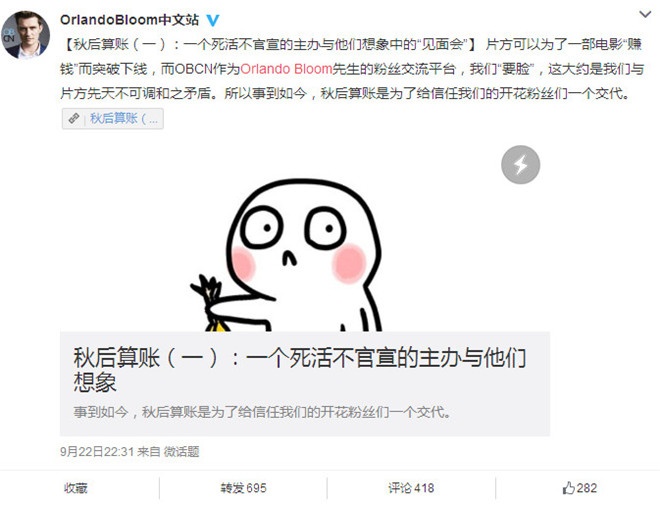Click 转发 695 to repost
The height and width of the screenshot is (506, 660).
pos(243,488)
